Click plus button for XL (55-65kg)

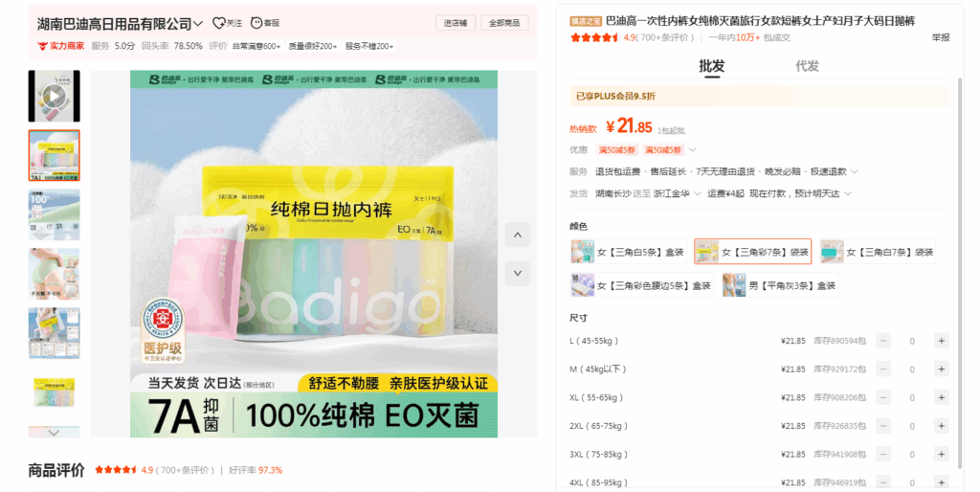941,397
